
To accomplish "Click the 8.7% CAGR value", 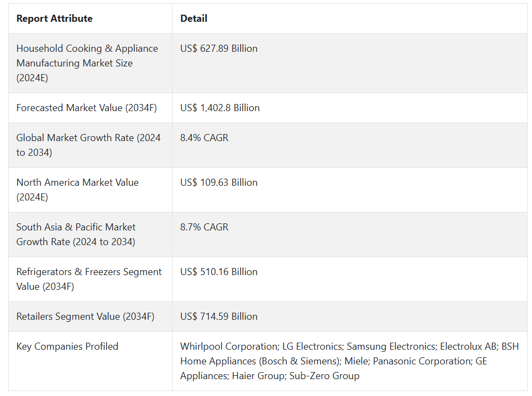I will [204, 227].
